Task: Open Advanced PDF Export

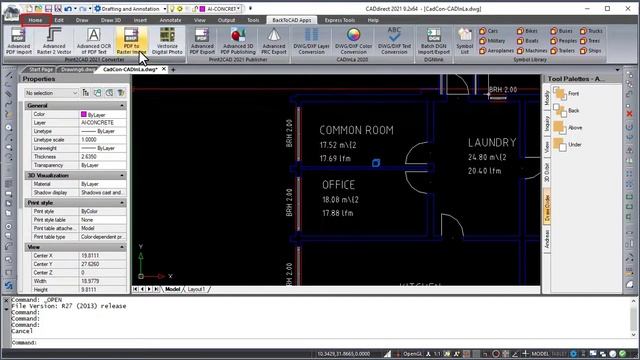Action: pyautogui.click(x=202, y=41)
